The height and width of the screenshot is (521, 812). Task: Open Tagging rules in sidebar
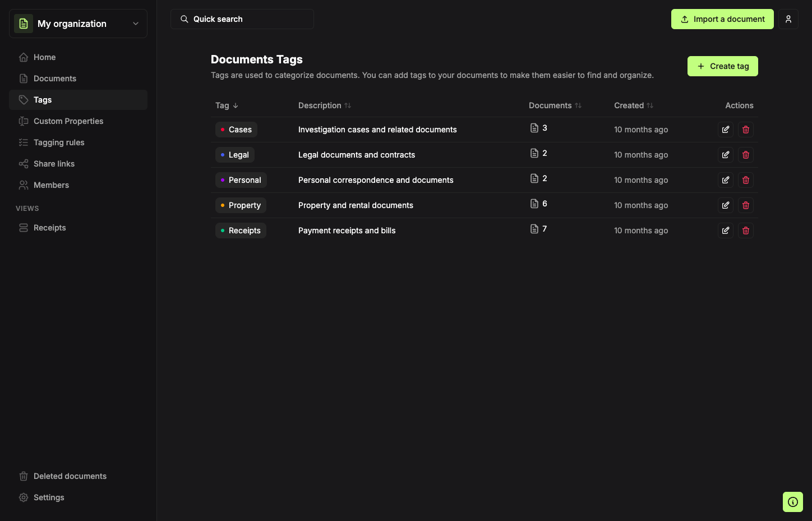tap(78, 142)
